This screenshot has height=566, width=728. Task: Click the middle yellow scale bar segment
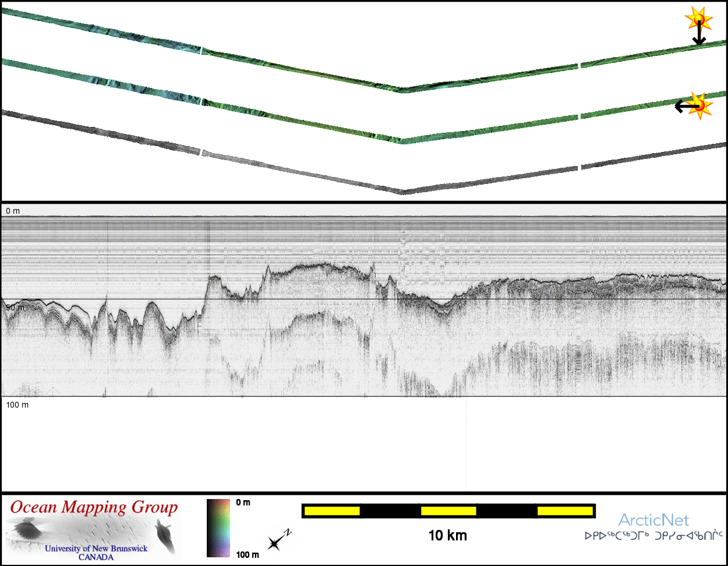click(x=448, y=511)
